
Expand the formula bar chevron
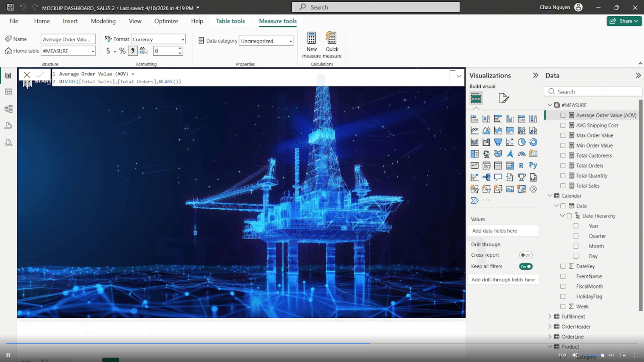tap(459, 76)
